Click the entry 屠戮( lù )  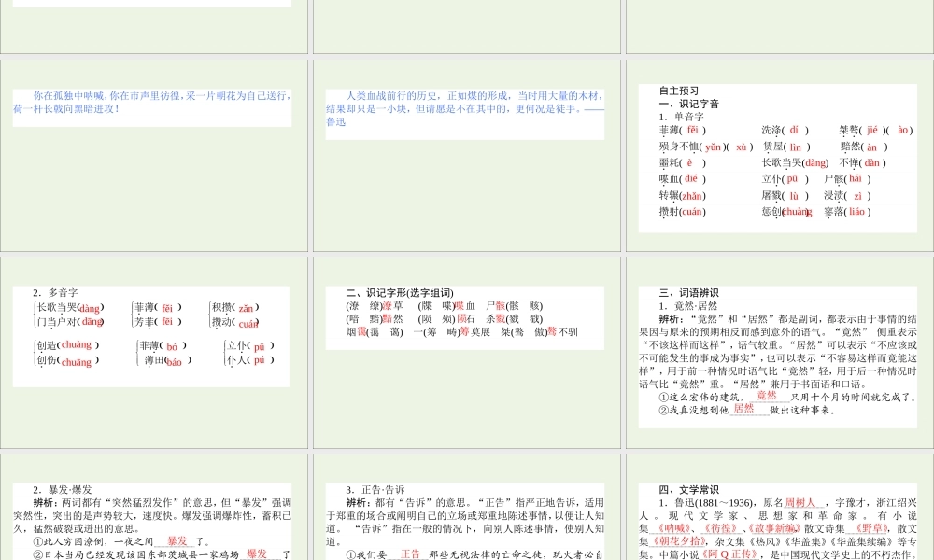[785, 195]
